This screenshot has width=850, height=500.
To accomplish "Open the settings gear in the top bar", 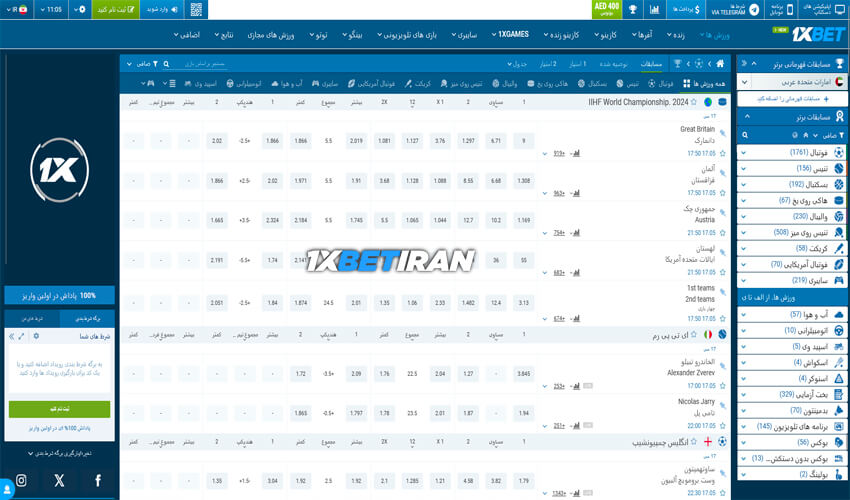I will click(80, 9).
